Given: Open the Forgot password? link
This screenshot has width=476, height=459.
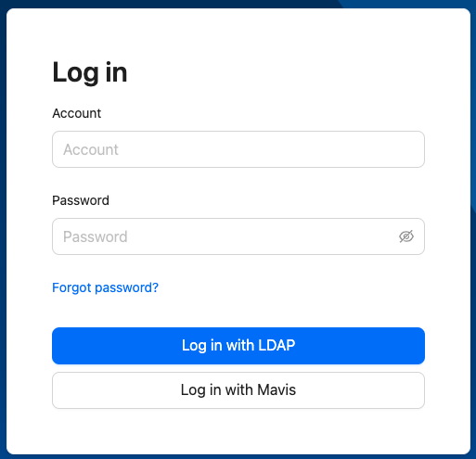Looking at the screenshot, I should (105, 287).
